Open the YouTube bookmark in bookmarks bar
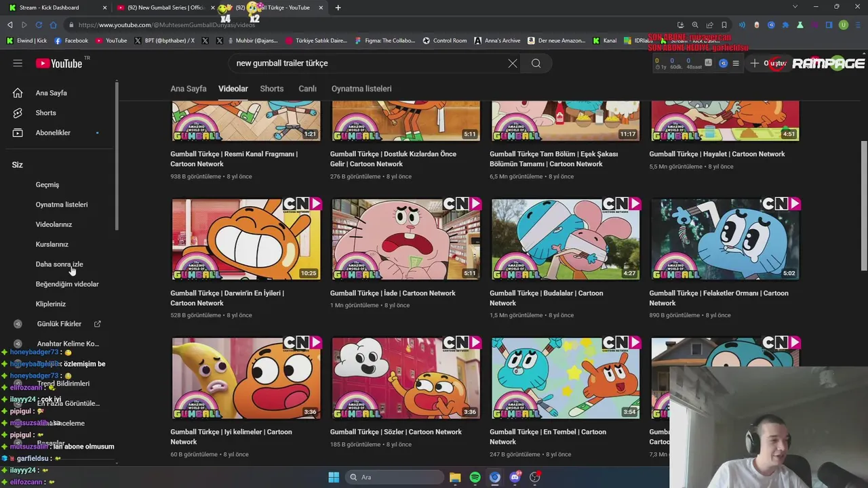Viewport: 868px width, 488px height. tap(111, 41)
